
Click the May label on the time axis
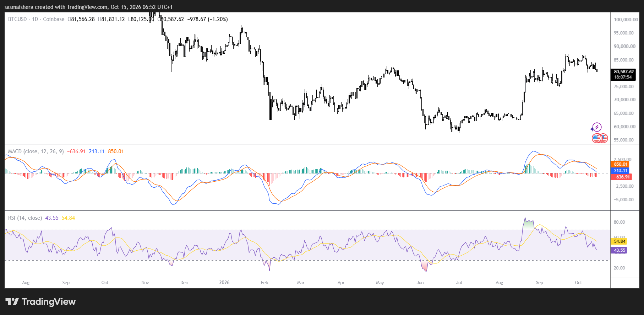point(380,283)
